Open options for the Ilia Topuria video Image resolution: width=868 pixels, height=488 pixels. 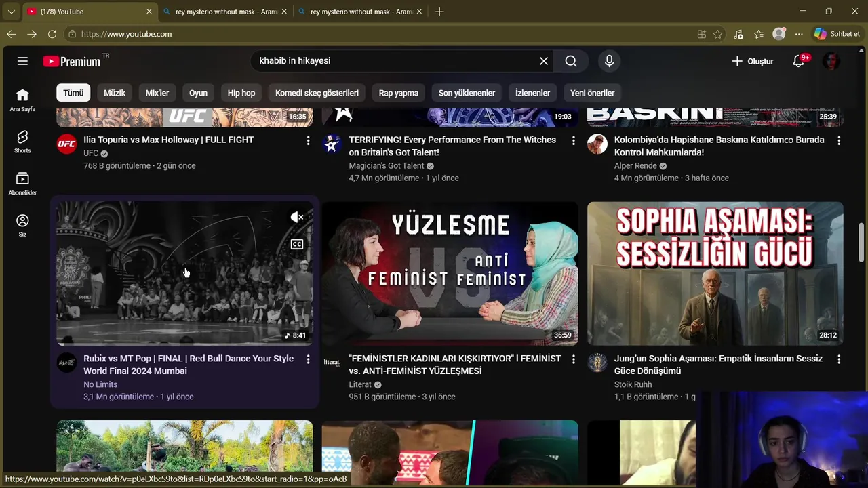308,140
